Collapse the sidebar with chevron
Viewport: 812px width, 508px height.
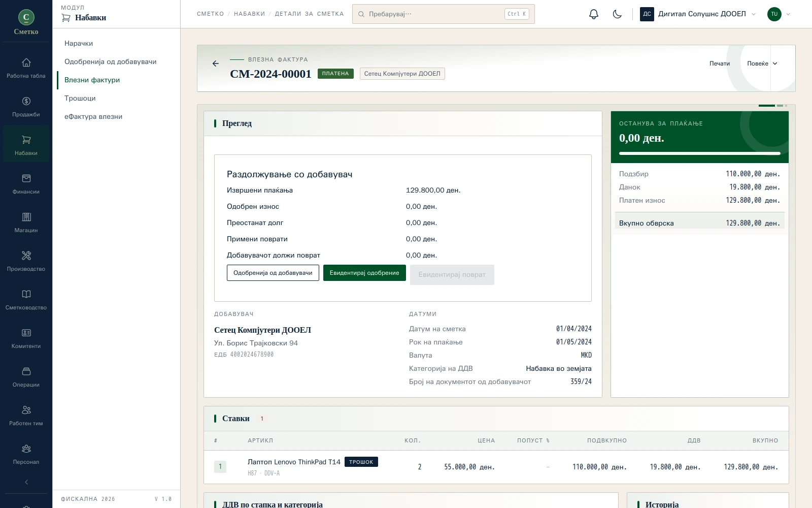26,482
